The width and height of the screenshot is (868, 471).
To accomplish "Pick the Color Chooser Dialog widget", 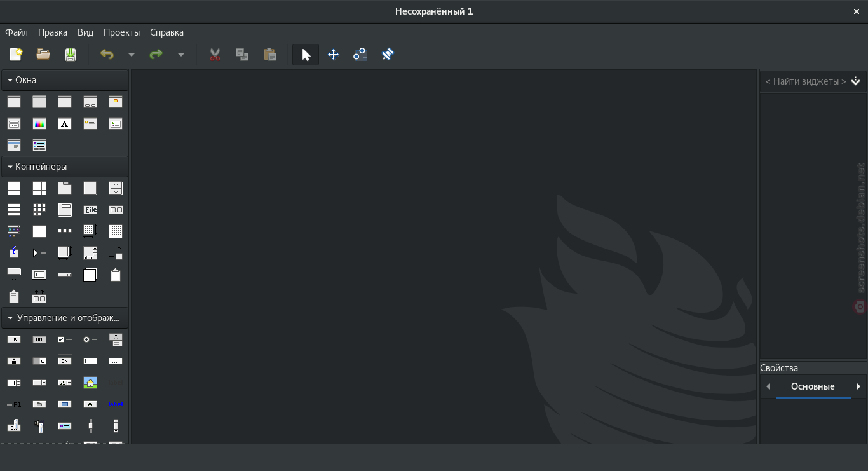I will 39,123.
